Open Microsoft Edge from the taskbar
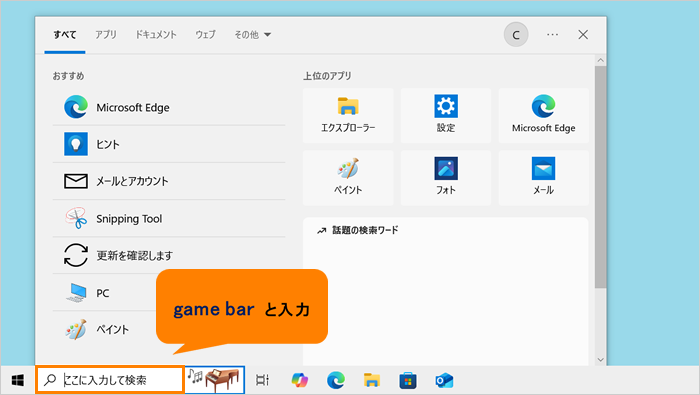700x395 pixels. coord(336,380)
